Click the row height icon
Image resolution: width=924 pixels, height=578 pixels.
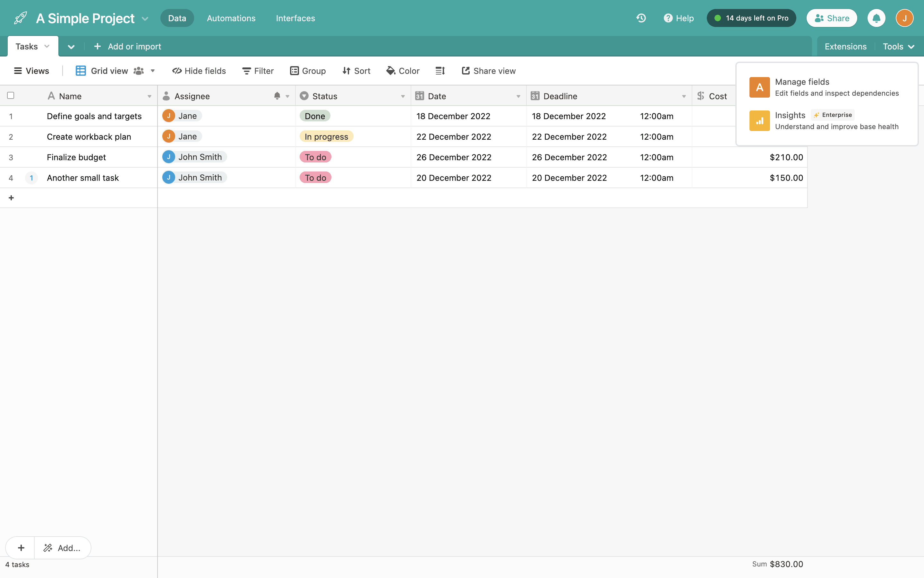point(440,71)
